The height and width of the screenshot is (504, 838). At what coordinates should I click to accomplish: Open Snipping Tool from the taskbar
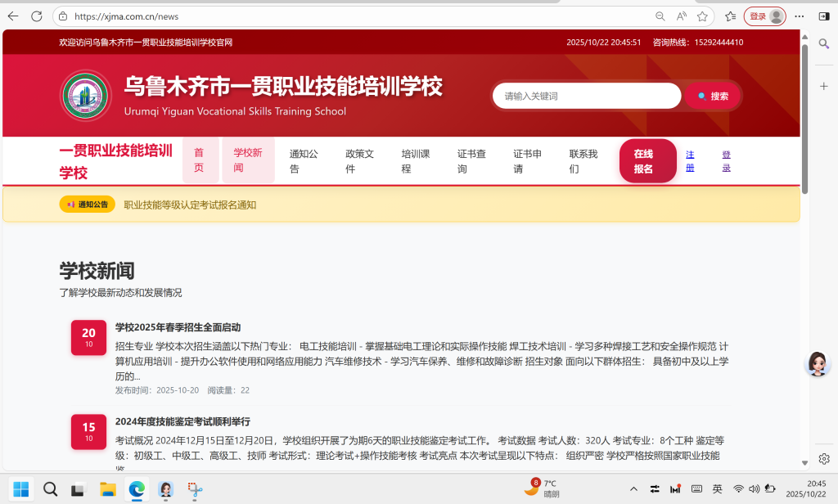pos(195,489)
